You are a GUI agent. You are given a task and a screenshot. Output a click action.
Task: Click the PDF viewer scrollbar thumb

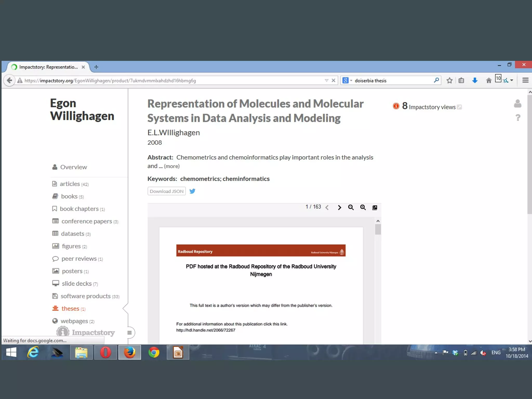pos(378,230)
